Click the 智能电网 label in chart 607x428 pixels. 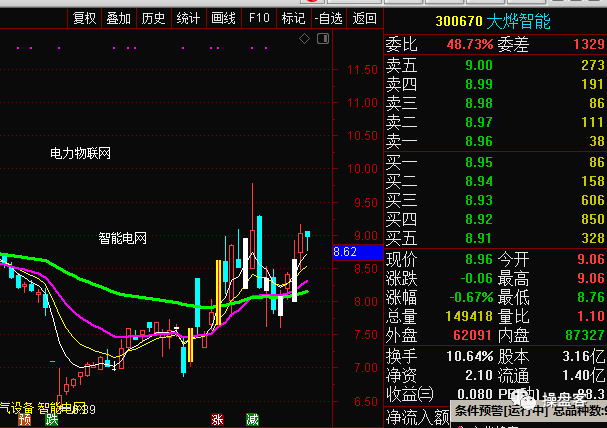[123, 238]
